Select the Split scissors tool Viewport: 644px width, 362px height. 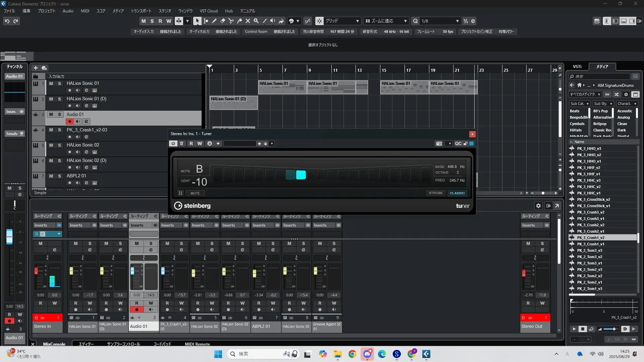[x=231, y=21]
